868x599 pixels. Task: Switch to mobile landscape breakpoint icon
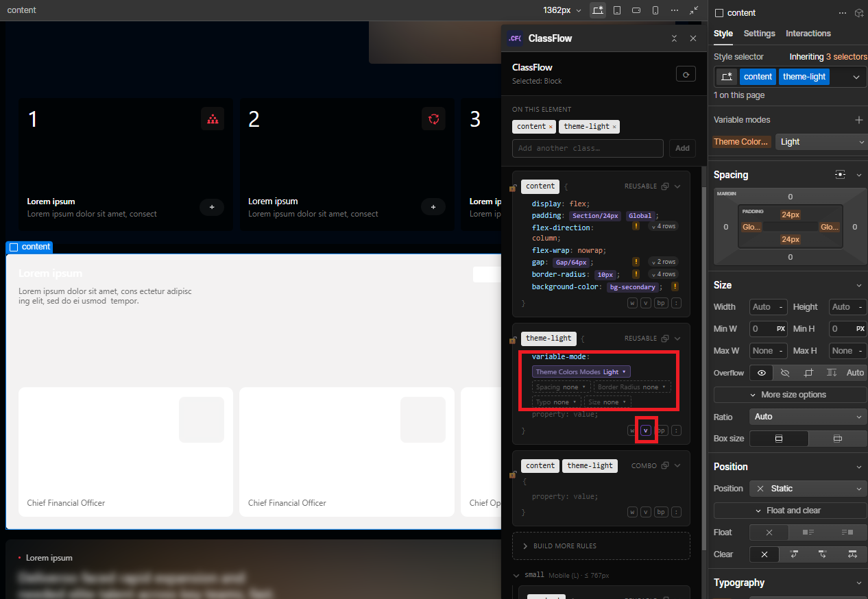tap(636, 10)
